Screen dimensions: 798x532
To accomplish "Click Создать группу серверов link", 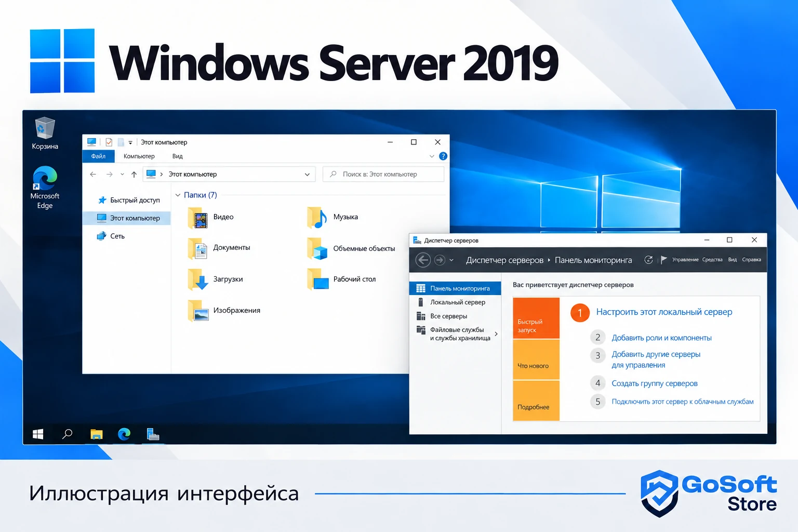I will [x=655, y=383].
